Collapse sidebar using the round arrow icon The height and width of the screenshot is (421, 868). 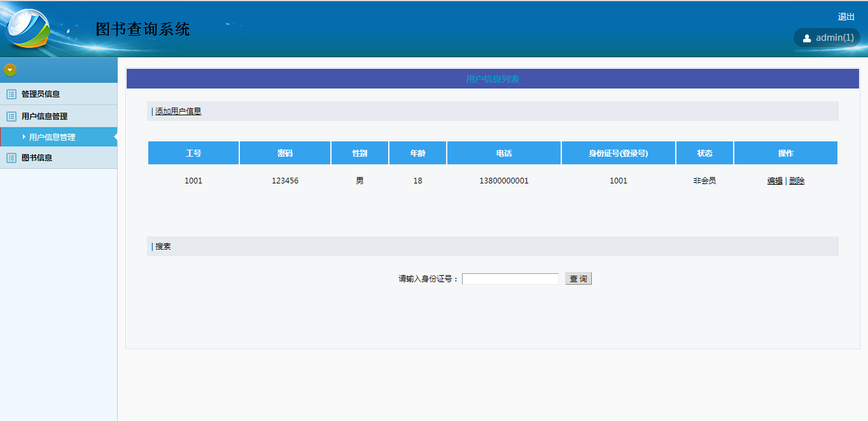[x=10, y=70]
